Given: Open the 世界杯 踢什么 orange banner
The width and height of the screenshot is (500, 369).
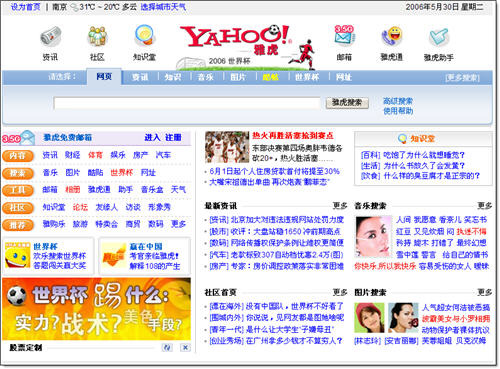Looking at the screenshot, I should (x=96, y=309).
